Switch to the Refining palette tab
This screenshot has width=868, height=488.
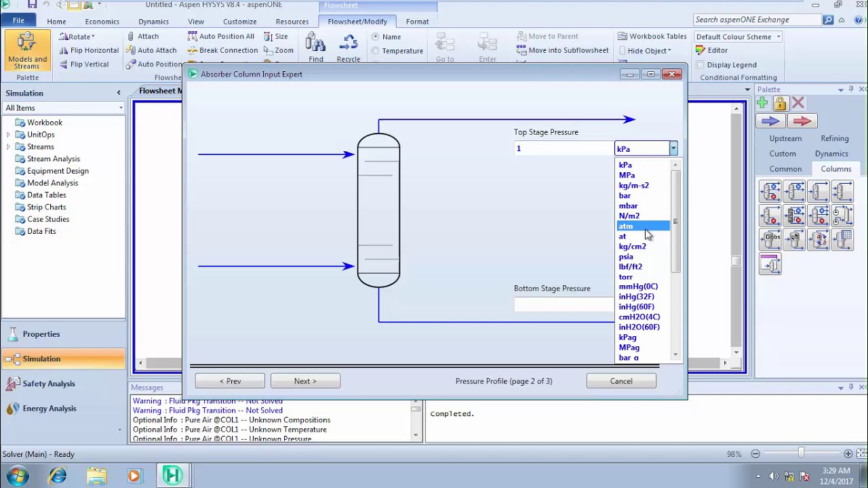click(834, 138)
